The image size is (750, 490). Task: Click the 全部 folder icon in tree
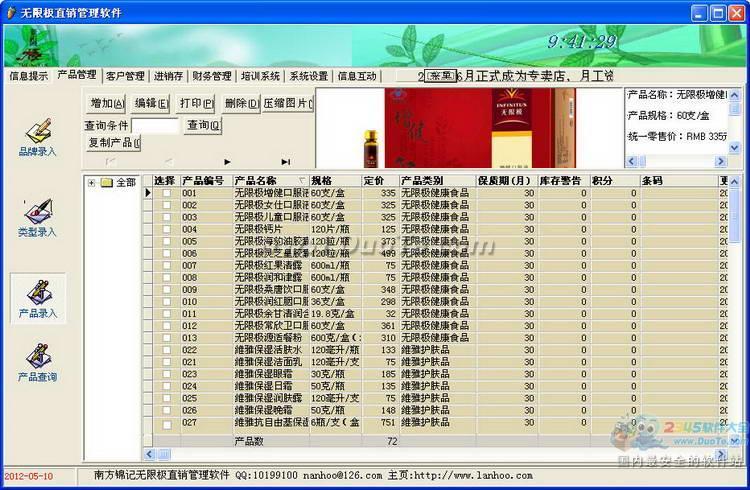[107, 183]
